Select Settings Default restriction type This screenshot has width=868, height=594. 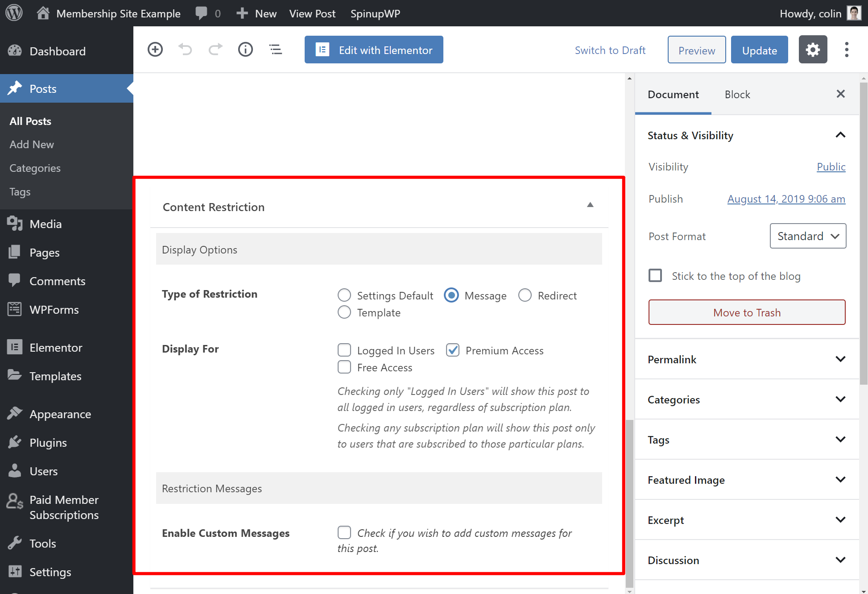344,295
